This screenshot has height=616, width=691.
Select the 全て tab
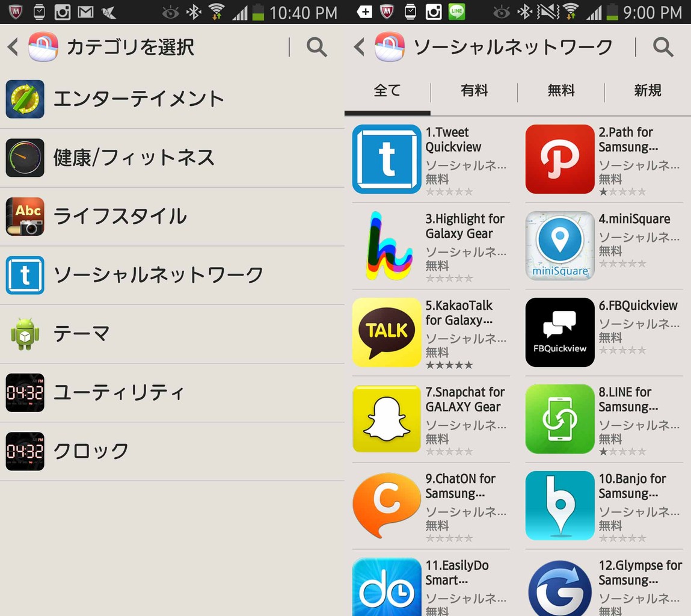point(387,91)
